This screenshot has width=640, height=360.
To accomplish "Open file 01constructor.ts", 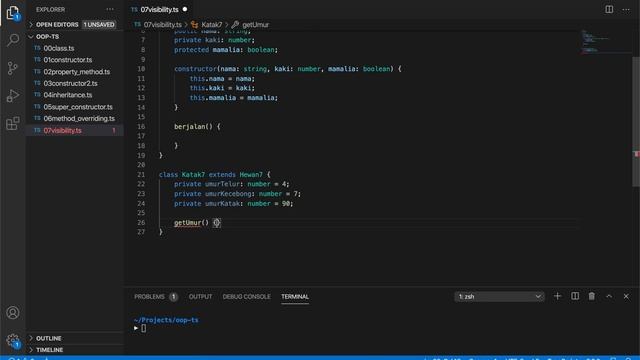I will coord(68,60).
